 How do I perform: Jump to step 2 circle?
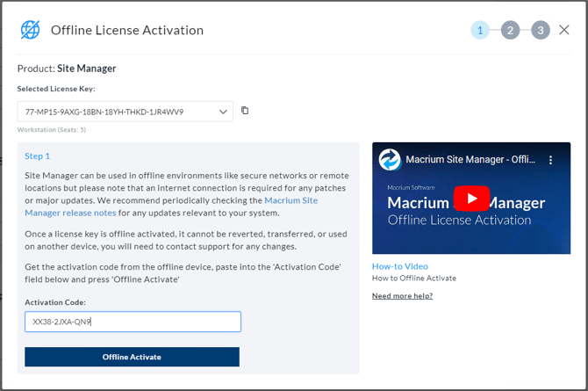coord(510,30)
